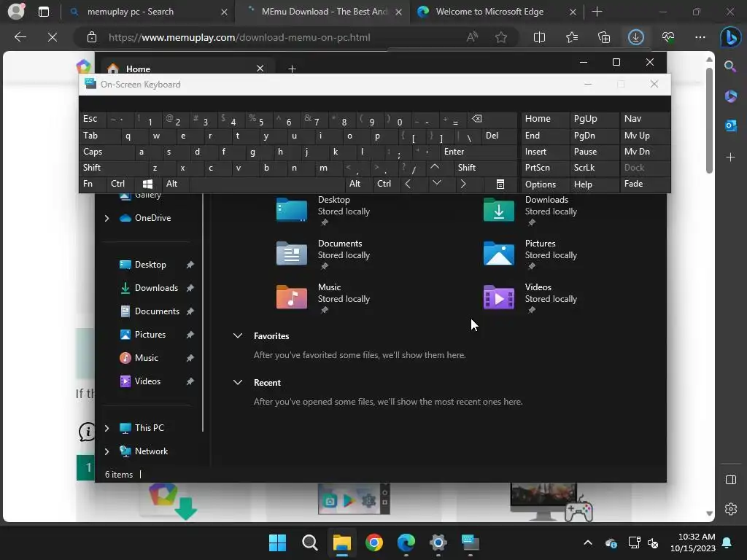
Task: Click Edge sidebar search icon
Action: point(730,66)
